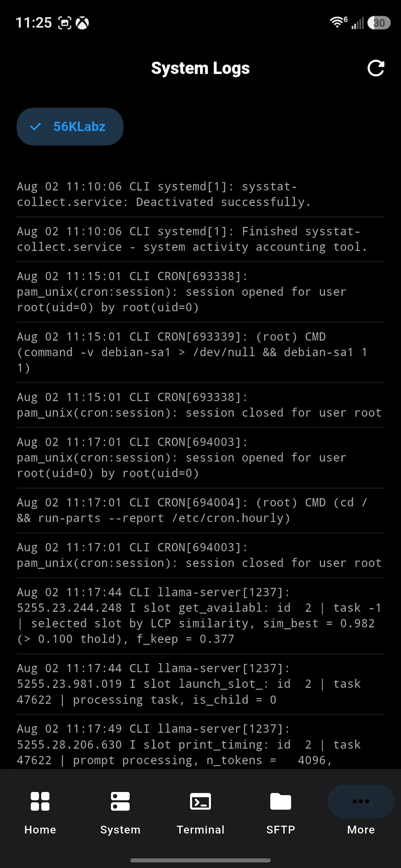Tap the Finished sysstat-collect.service log entry

click(200, 239)
